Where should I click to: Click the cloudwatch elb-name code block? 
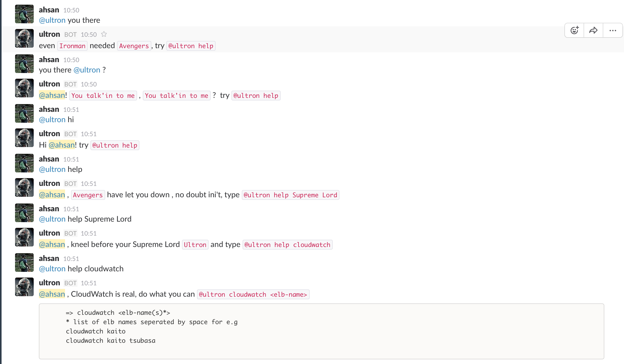(x=321, y=331)
